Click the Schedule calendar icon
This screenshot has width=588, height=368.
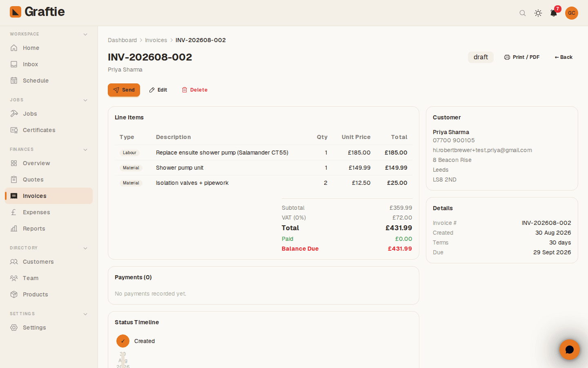click(x=14, y=81)
